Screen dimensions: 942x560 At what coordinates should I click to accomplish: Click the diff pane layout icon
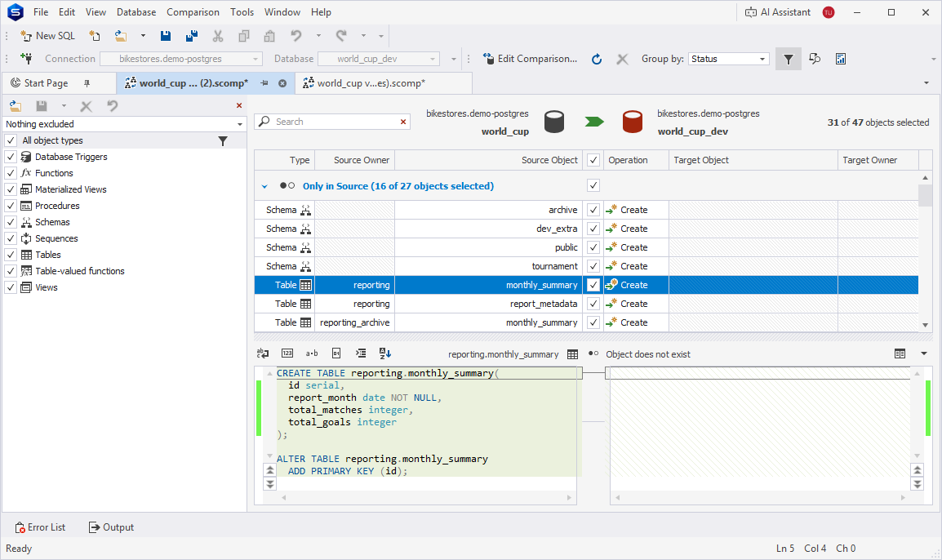900,354
